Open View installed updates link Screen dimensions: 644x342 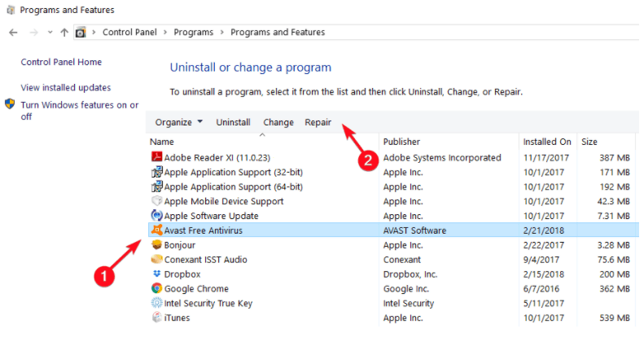point(66,87)
